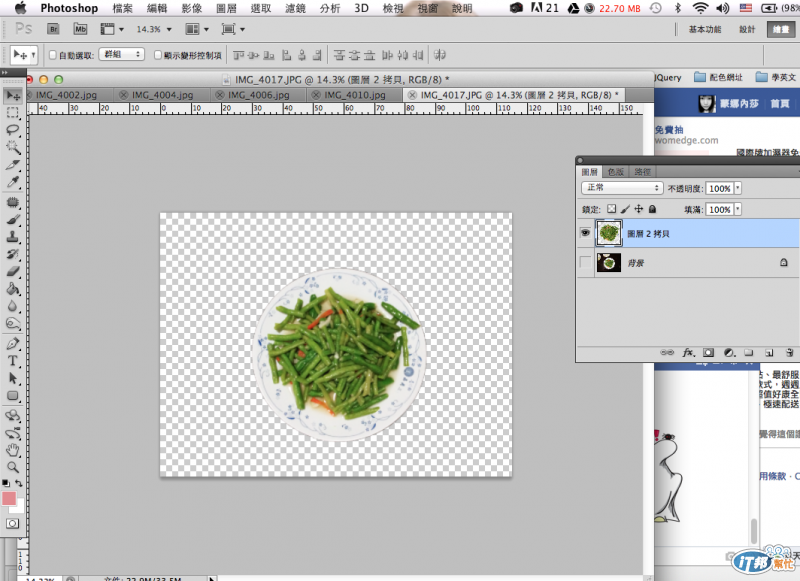Select the Quick Selection tool

(x=13, y=147)
